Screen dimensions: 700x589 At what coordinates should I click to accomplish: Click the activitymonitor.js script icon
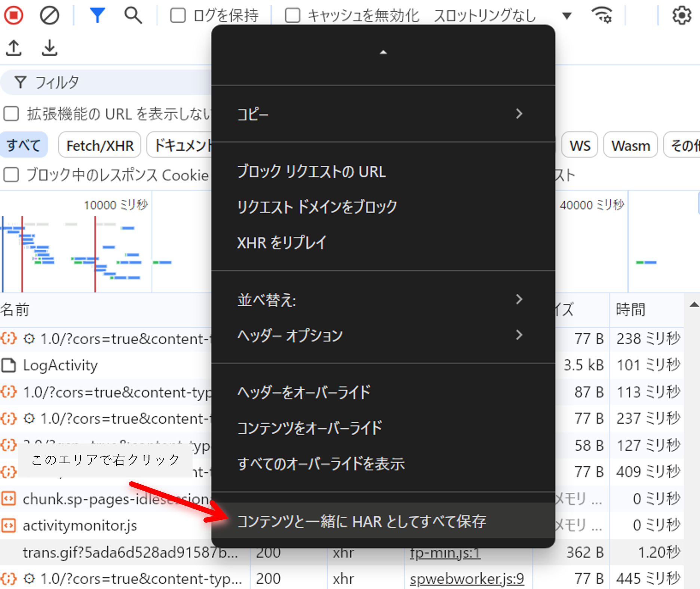(9, 525)
